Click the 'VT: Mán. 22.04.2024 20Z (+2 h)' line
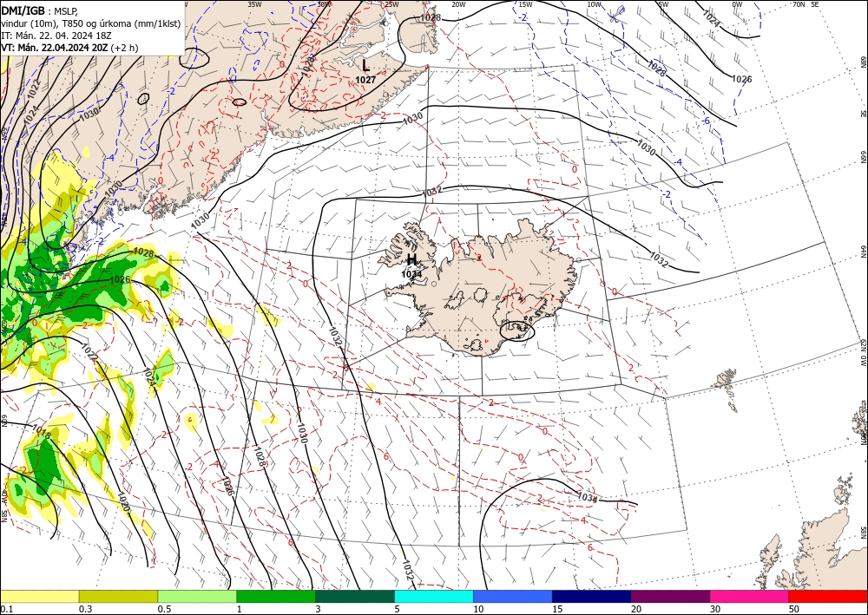Viewport: 868px width, 615px height. tap(69, 48)
